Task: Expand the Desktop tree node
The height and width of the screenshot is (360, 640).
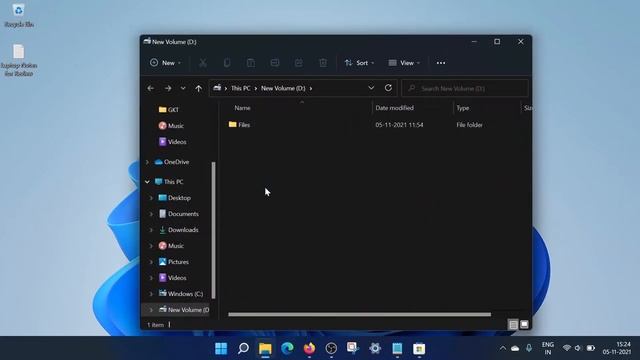Action: coord(151,198)
